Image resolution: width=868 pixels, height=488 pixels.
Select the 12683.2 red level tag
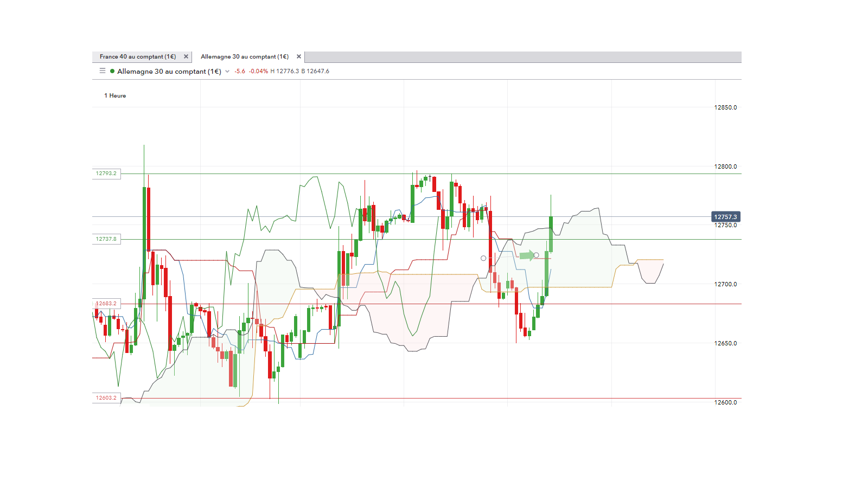pyautogui.click(x=106, y=304)
